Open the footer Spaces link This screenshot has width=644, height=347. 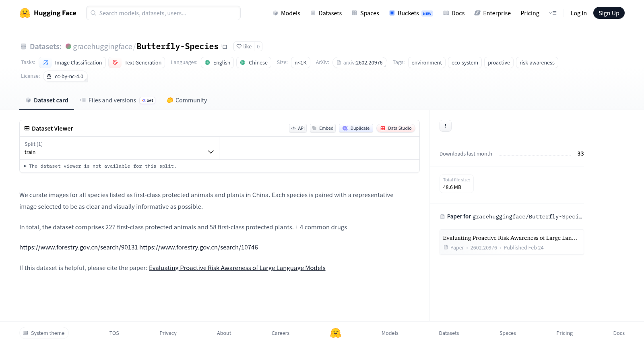click(x=508, y=333)
